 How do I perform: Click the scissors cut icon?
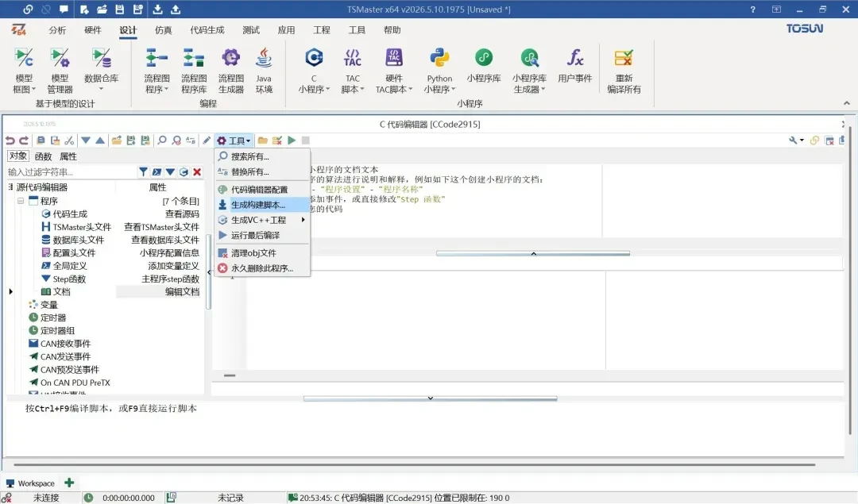(x=69, y=140)
